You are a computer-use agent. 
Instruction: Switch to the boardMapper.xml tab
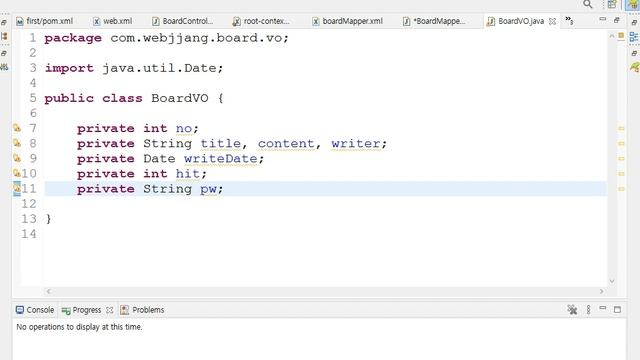348,21
